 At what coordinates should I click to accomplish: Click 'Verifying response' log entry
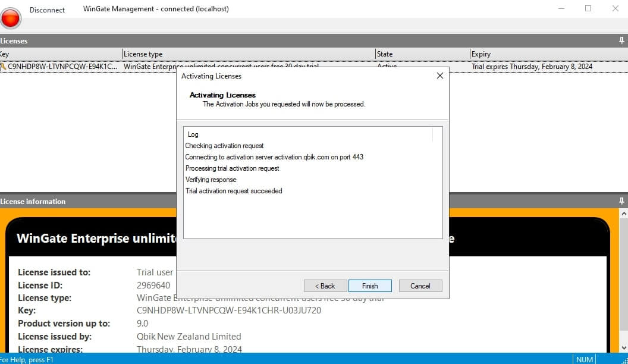(x=211, y=180)
